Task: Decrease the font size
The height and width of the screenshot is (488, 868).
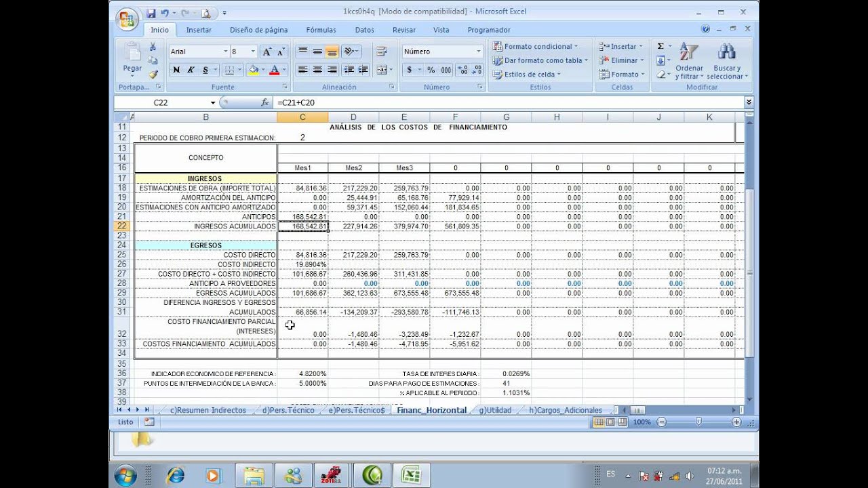Action: click(x=282, y=52)
